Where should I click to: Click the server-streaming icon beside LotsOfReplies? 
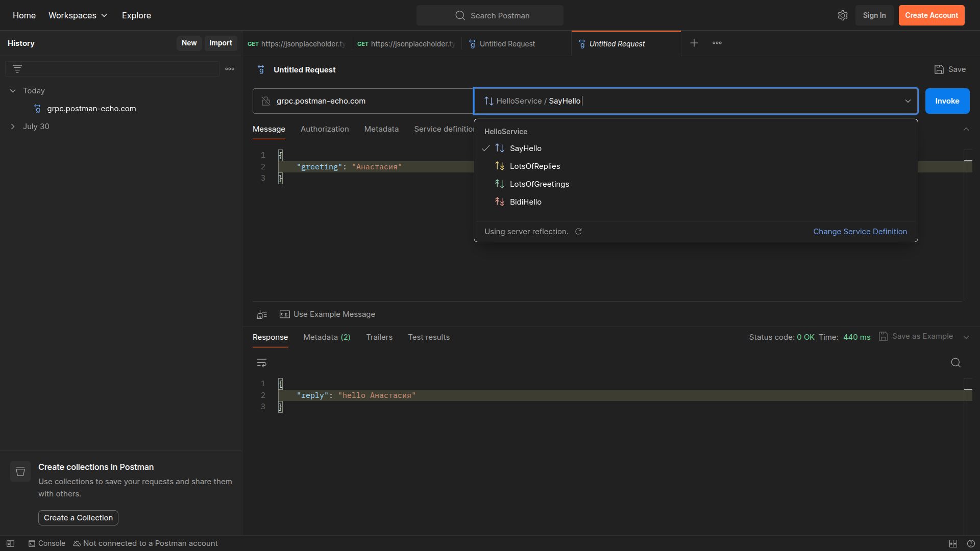point(500,166)
